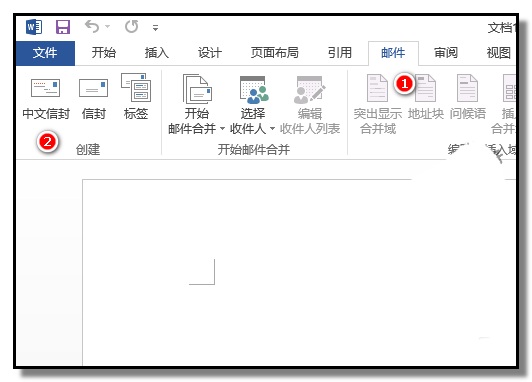Click the Chinese Envelope (中文信封) icon
Image resolution: width=532 pixels, height=382 pixels.
tap(45, 88)
